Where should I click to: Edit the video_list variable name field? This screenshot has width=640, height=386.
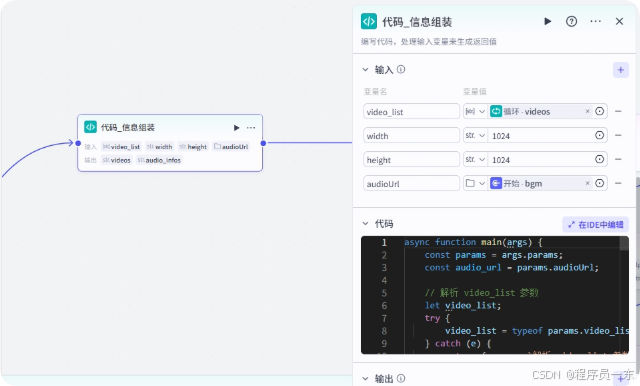(411, 111)
